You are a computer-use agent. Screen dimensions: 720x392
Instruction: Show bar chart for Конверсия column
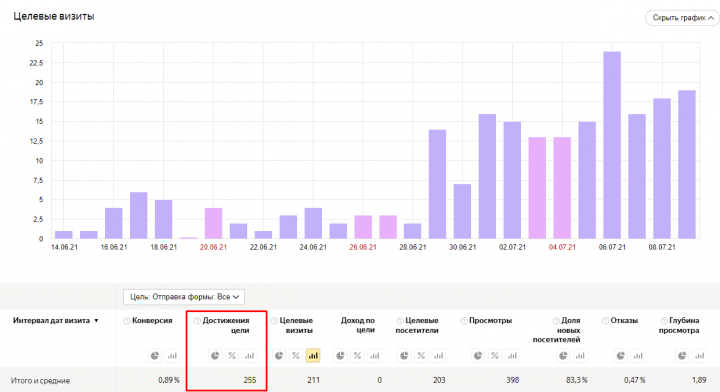[172, 356]
